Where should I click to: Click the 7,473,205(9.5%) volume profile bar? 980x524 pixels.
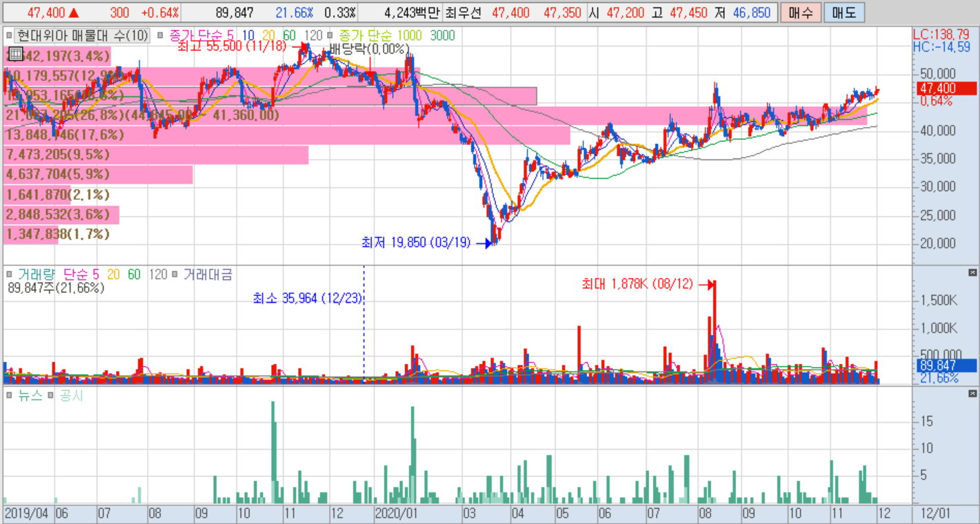pyautogui.click(x=155, y=155)
